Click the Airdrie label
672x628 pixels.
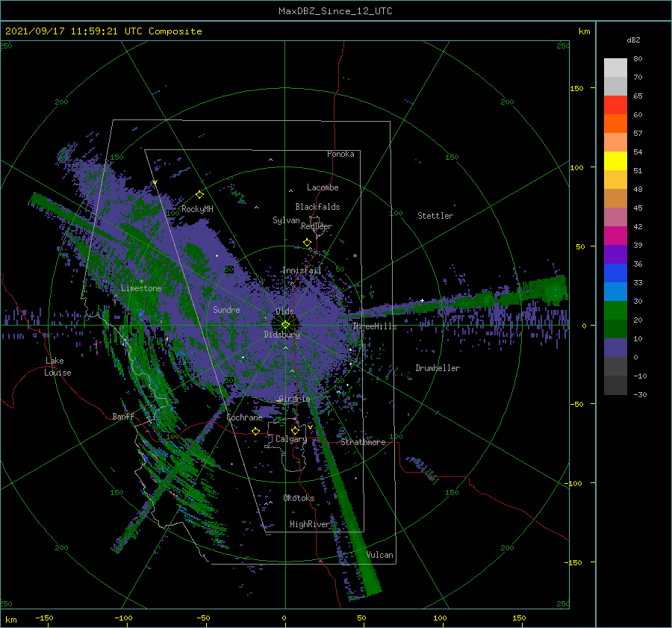pyautogui.click(x=294, y=399)
